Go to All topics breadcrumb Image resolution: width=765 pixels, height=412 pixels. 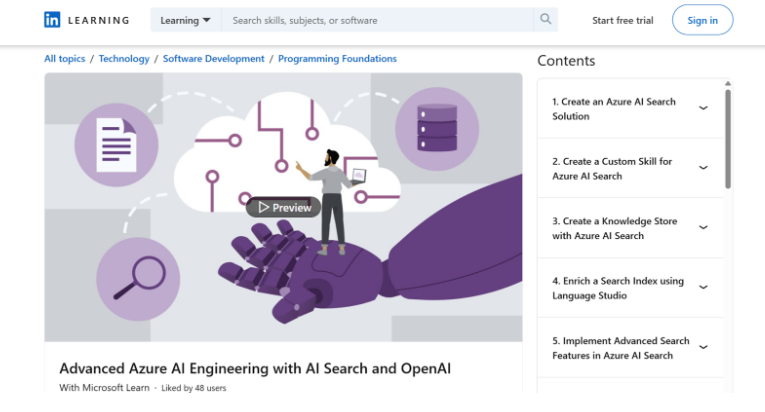coord(64,59)
